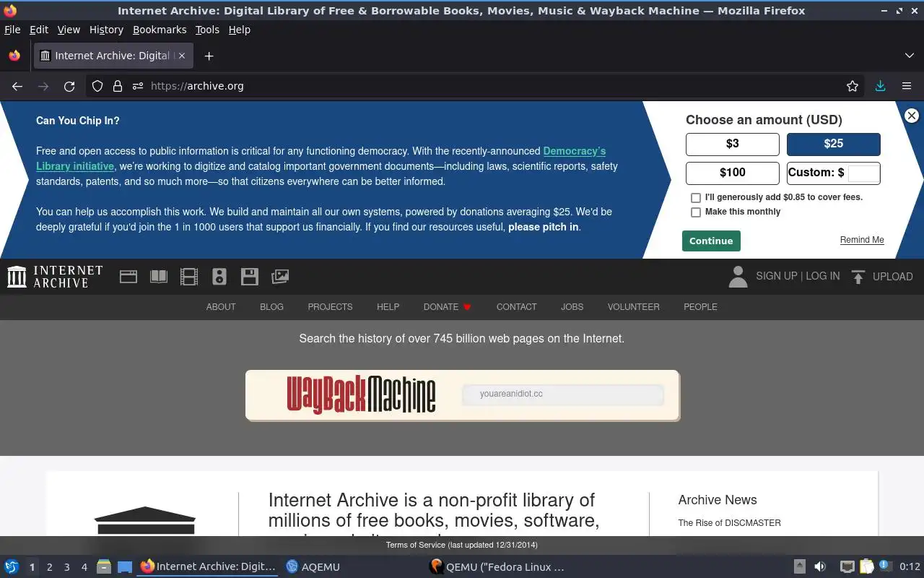The width and height of the screenshot is (924, 578).
Task: Select the $25 donation amount
Action: click(834, 144)
